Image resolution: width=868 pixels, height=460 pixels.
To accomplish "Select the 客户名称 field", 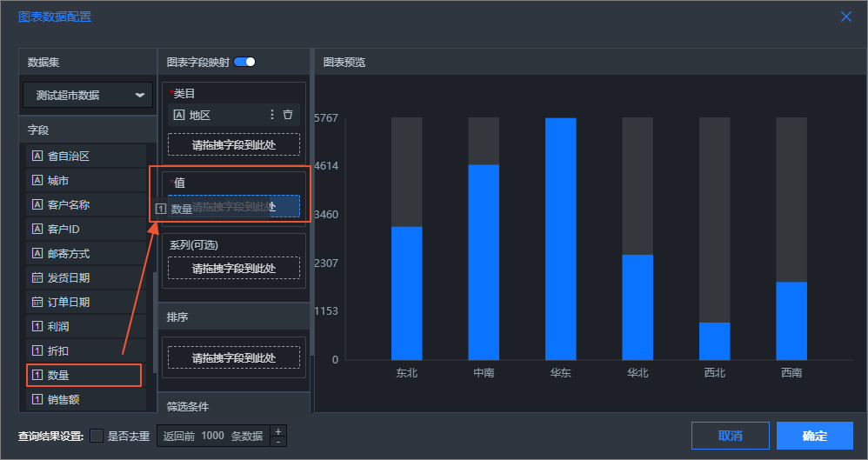I will tap(86, 205).
